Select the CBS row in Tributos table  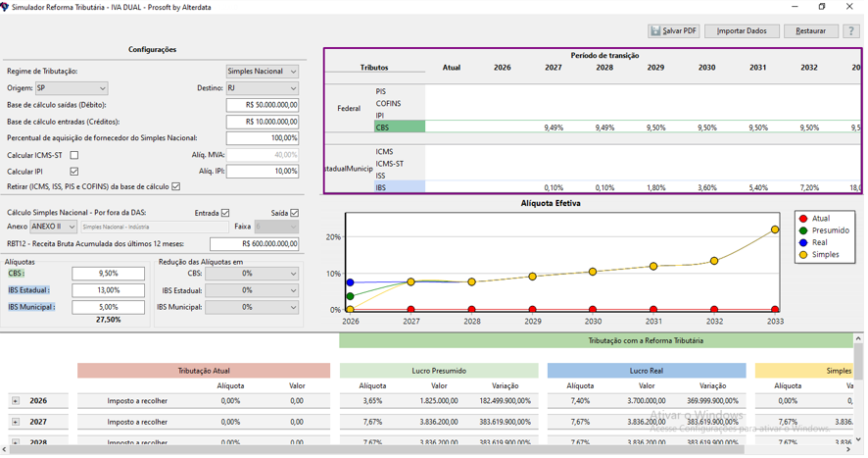pyautogui.click(x=400, y=127)
